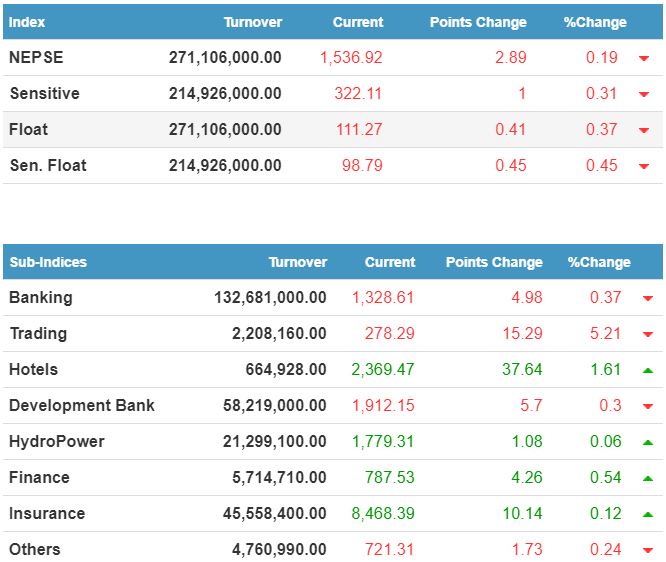Sort Index table by Points Change header

point(478,22)
